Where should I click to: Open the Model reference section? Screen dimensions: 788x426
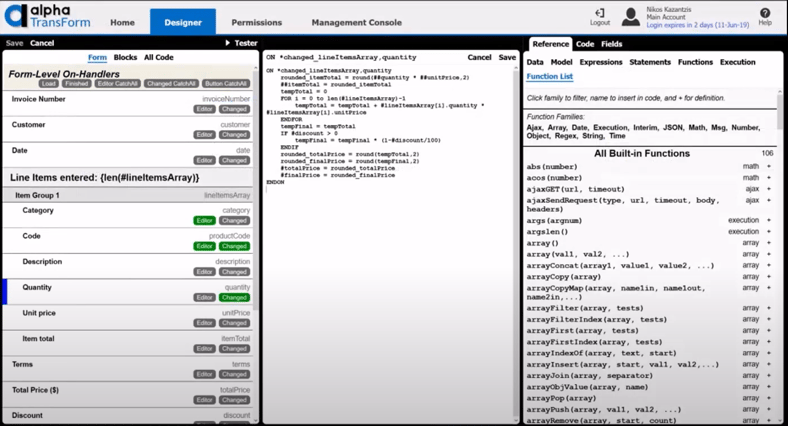click(x=561, y=62)
